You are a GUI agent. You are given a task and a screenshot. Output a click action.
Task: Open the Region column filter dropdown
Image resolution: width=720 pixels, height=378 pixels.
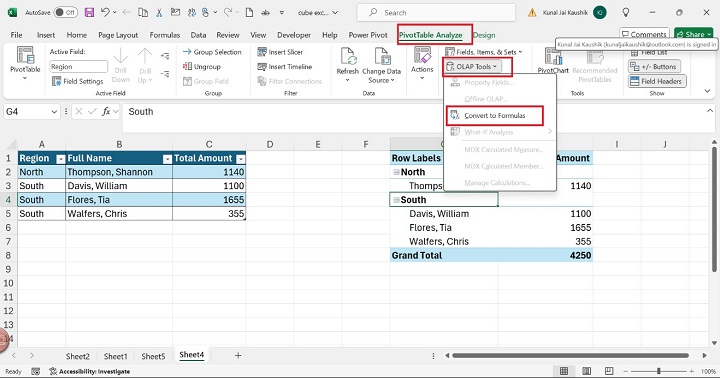pyautogui.click(x=61, y=159)
